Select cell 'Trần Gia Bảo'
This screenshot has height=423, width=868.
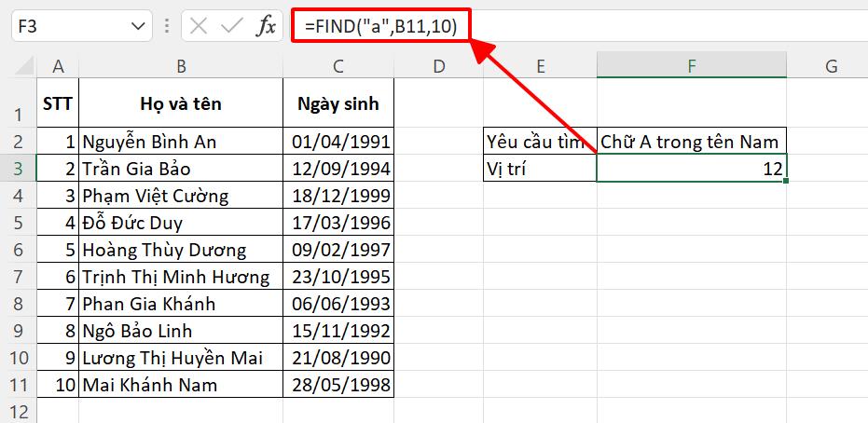pyautogui.click(x=181, y=168)
